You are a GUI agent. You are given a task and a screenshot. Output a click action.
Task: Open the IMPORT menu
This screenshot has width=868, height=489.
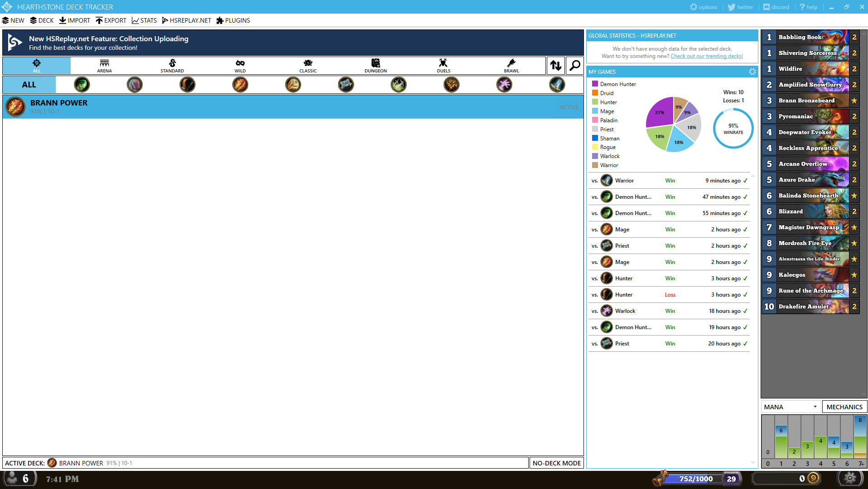coord(75,20)
